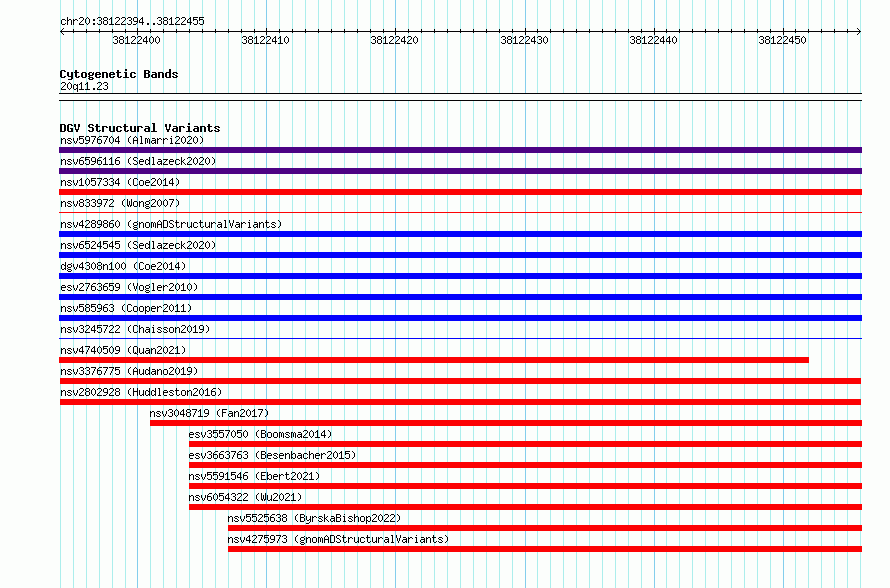Click the DGV Structural Variants track title

[140, 128]
